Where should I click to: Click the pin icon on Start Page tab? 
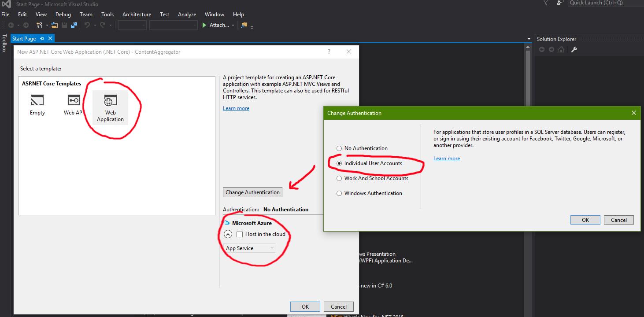point(42,39)
